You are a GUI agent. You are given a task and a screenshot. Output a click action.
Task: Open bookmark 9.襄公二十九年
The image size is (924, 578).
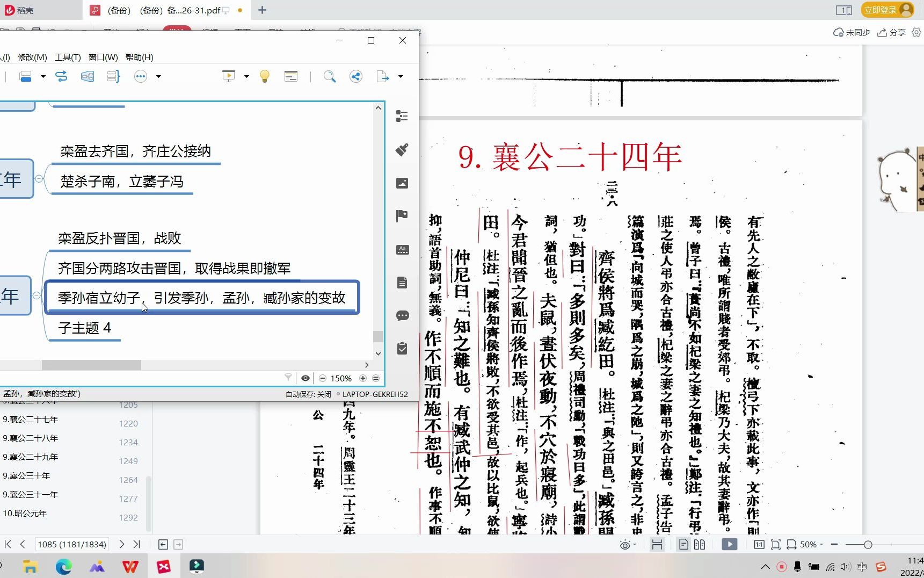[x=30, y=457]
